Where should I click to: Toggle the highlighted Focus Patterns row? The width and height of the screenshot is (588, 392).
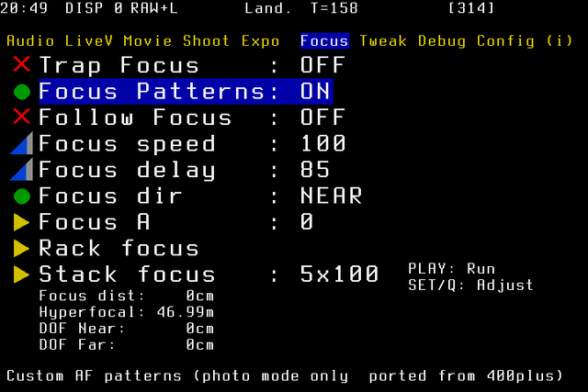186,92
